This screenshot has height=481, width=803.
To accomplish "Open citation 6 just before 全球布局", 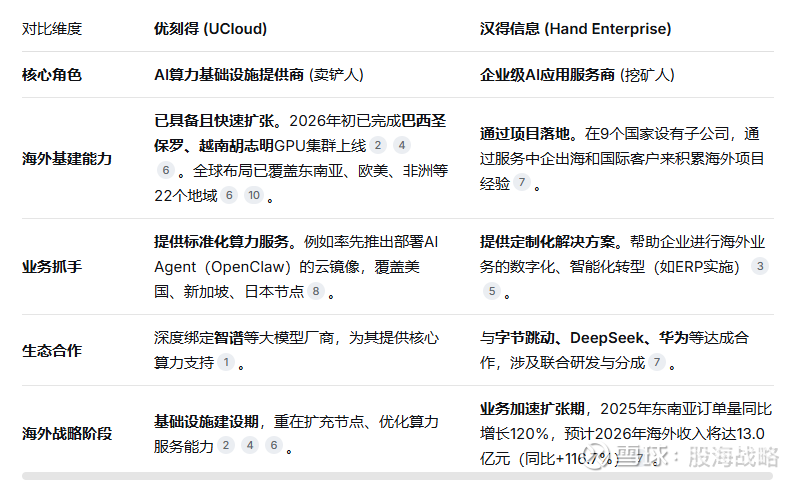I will pyautogui.click(x=165, y=171).
